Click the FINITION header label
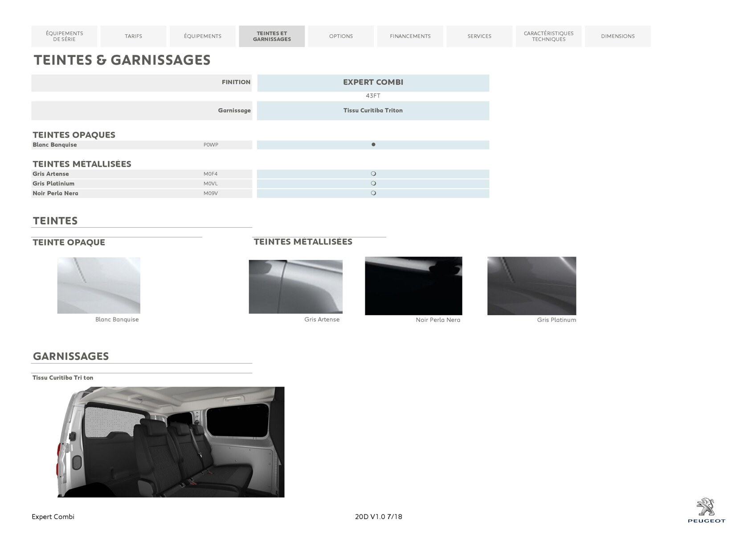Viewport: 756px width, 535px height. click(236, 82)
